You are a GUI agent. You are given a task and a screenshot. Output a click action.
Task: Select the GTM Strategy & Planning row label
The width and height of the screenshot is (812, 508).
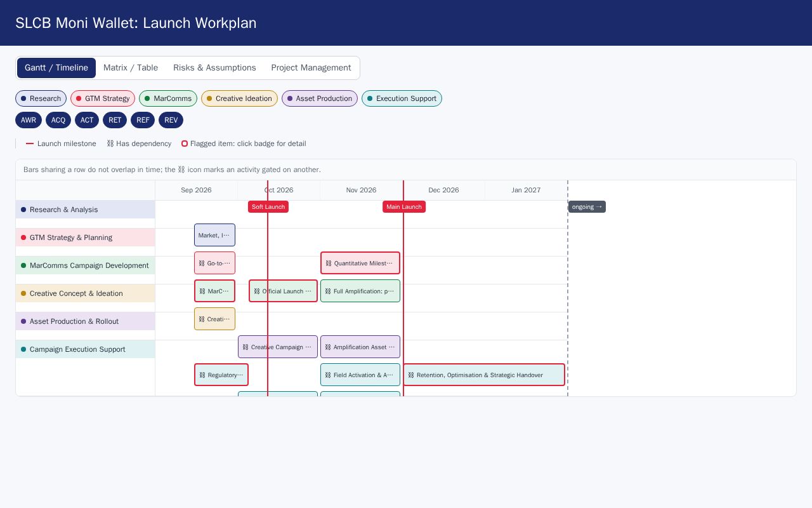coord(85,237)
